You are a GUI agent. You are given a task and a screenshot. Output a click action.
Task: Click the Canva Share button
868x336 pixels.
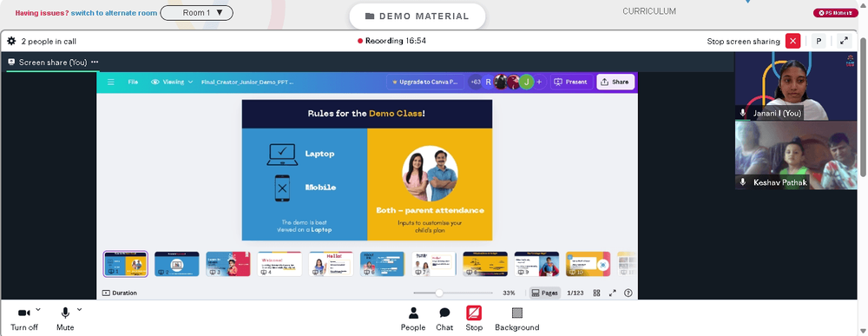pyautogui.click(x=615, y=82)
